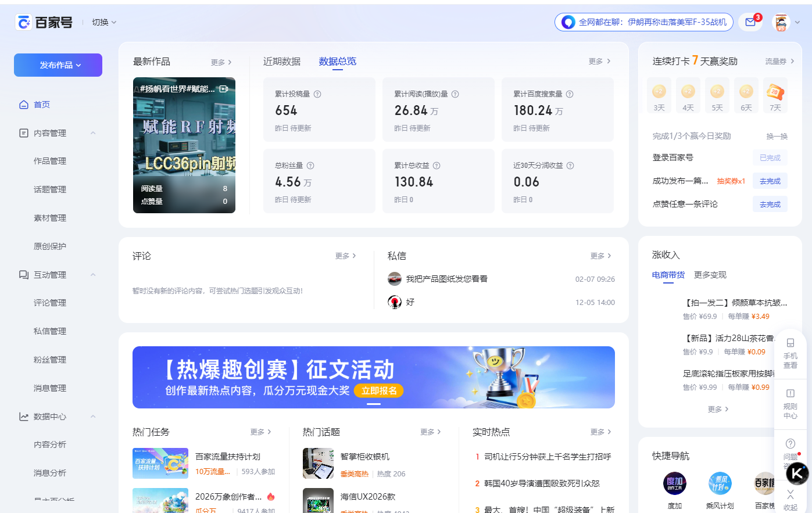Click 更多 link in 评论 section
Image resolution: width=812 pixels, height=513 pixels.
[346, 256]
